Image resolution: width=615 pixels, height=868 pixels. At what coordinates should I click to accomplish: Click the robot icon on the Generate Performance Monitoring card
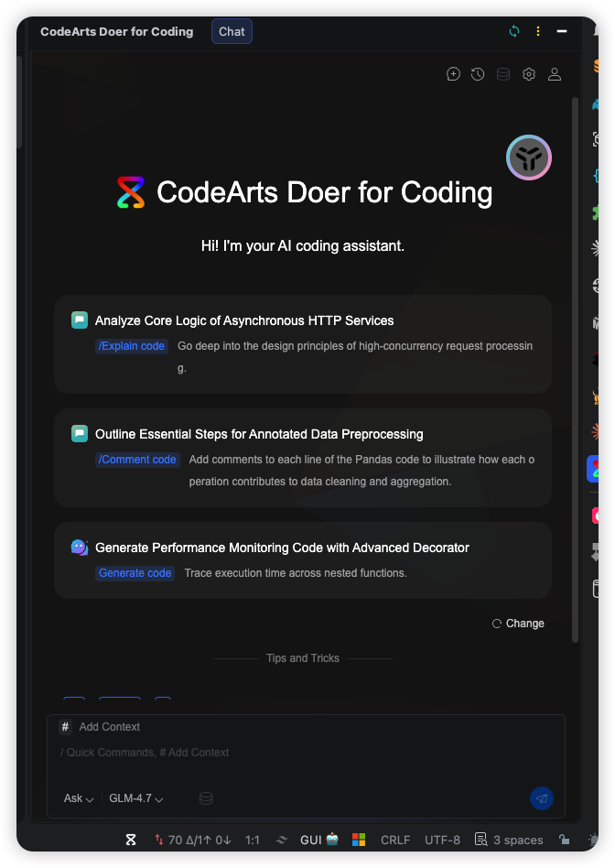(x=80, y=548)
